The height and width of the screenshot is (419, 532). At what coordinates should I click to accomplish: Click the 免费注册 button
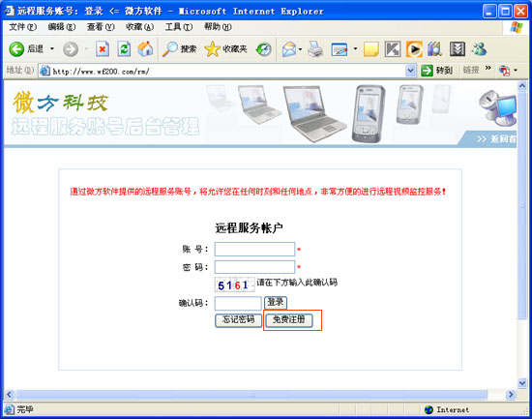click(289, 320)
